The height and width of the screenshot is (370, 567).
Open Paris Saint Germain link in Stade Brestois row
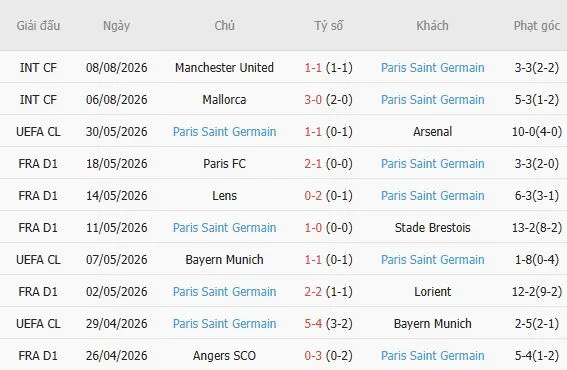point(224,227)
